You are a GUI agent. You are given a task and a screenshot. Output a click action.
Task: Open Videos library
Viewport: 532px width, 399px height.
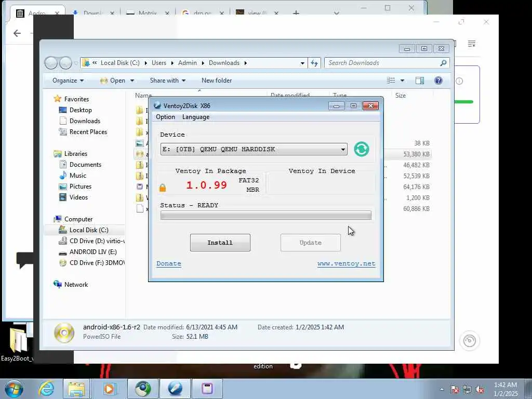(78, 197)
